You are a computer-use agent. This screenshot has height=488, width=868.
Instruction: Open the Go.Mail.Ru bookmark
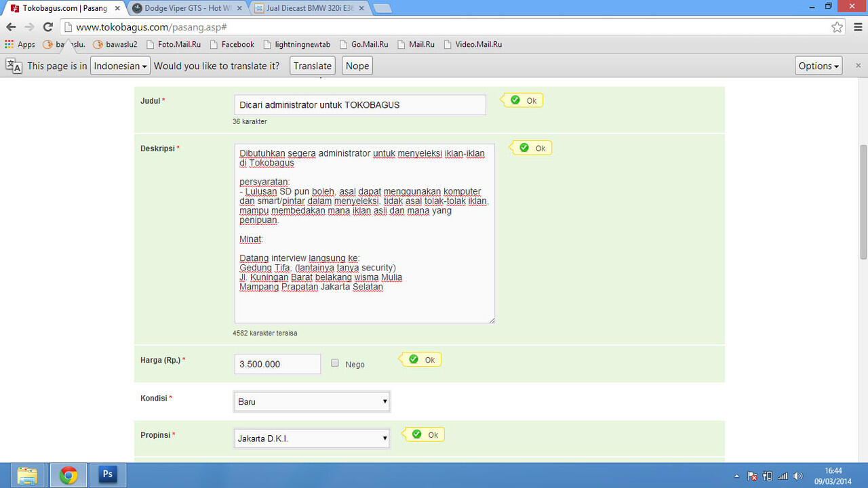363,44
